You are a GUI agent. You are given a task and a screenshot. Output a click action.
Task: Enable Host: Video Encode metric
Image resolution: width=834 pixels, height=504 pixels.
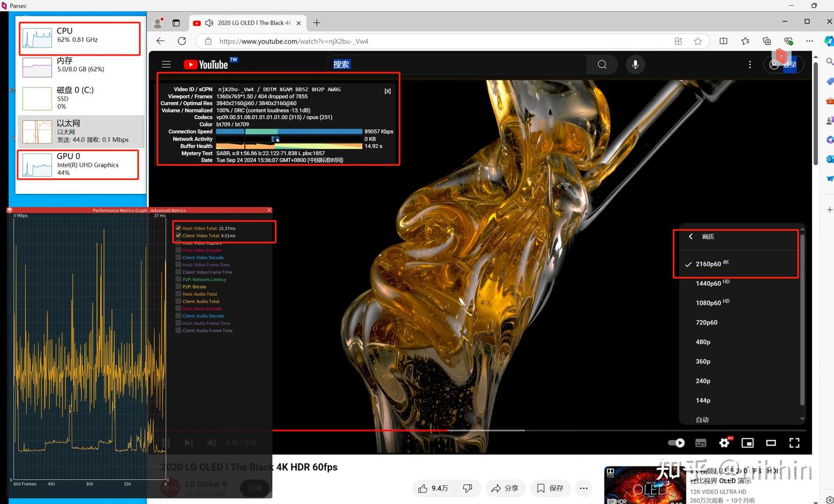(178, 250)
